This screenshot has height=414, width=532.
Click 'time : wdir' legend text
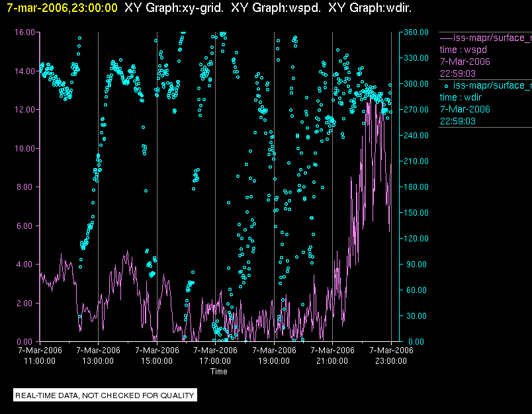click(x=461, y=97)
